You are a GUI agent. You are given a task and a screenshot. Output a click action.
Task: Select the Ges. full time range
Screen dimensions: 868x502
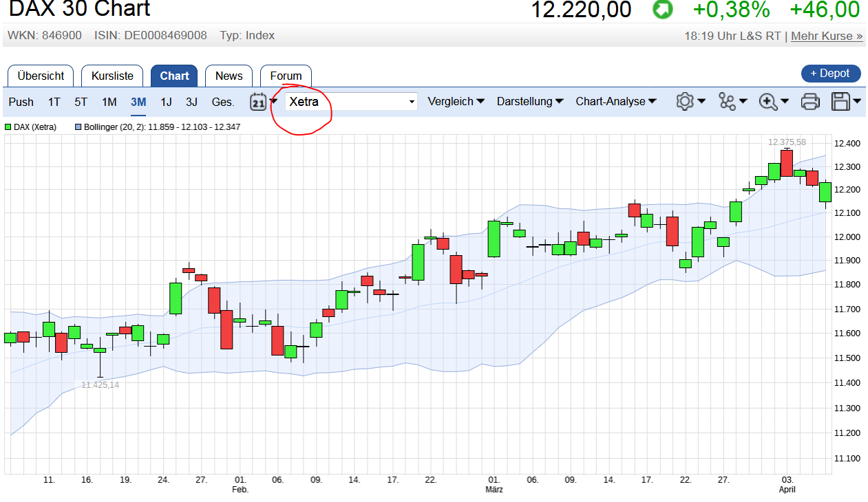[x=223, y=102]
